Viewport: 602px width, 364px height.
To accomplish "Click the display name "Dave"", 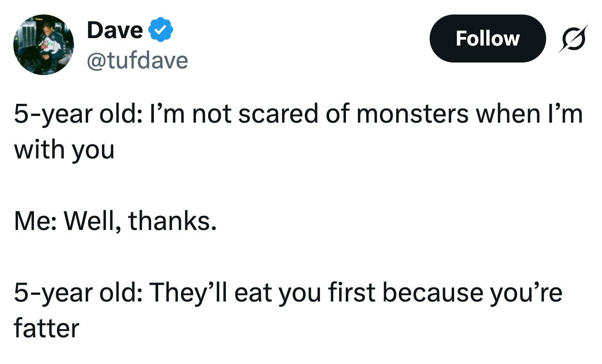I will point(114,30).
